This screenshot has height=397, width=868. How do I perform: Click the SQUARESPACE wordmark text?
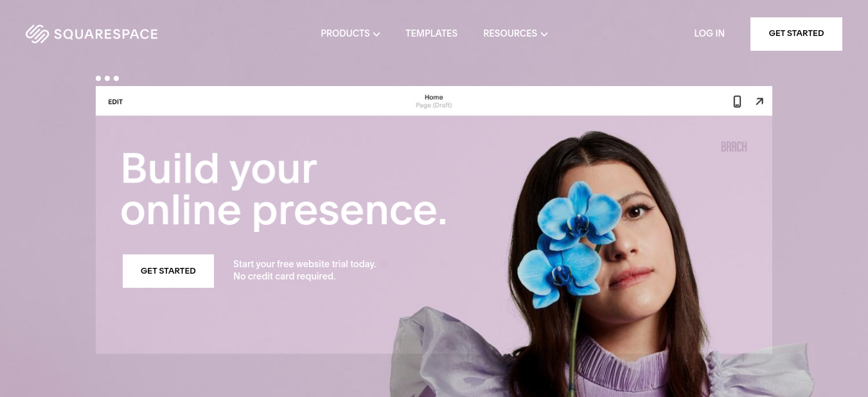(x=106, y=34)
